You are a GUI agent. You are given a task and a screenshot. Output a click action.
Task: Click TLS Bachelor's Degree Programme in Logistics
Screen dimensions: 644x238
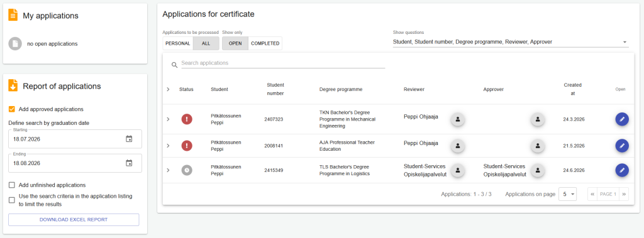(x=345, y=170)
